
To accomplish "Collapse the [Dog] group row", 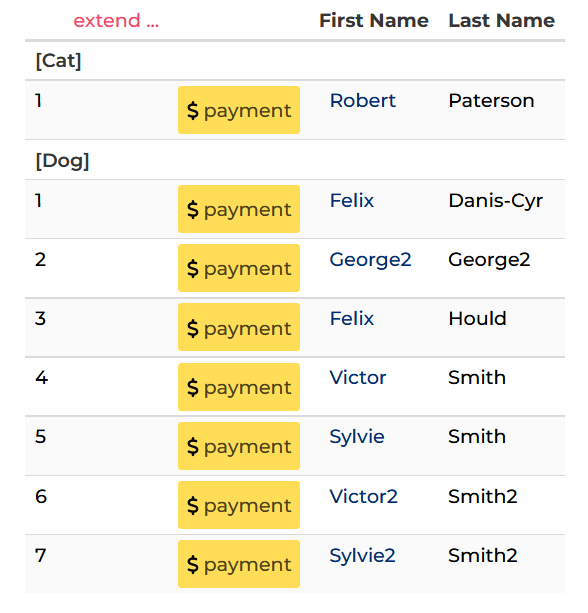I will (x=295, y=160).
